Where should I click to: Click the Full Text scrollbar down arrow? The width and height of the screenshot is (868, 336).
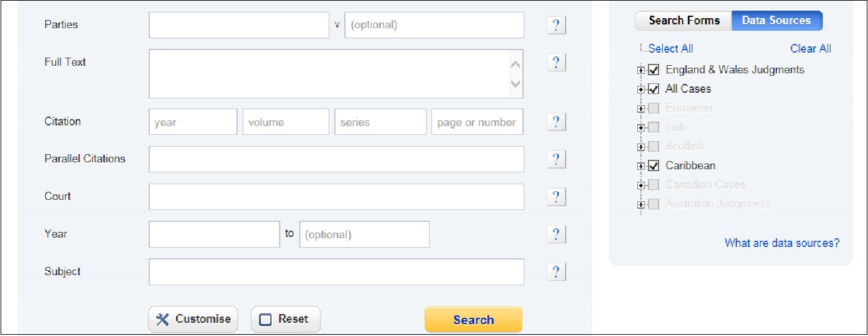click(516, 84)
